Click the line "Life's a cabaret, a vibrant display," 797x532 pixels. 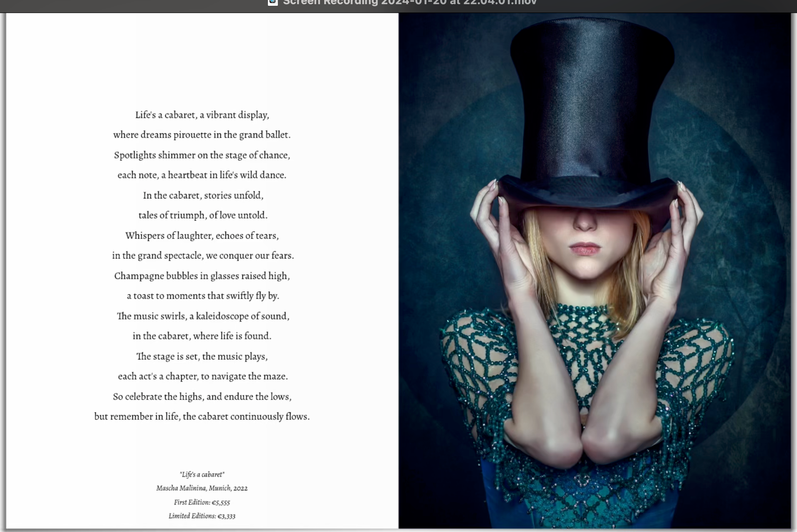(202, 115)
